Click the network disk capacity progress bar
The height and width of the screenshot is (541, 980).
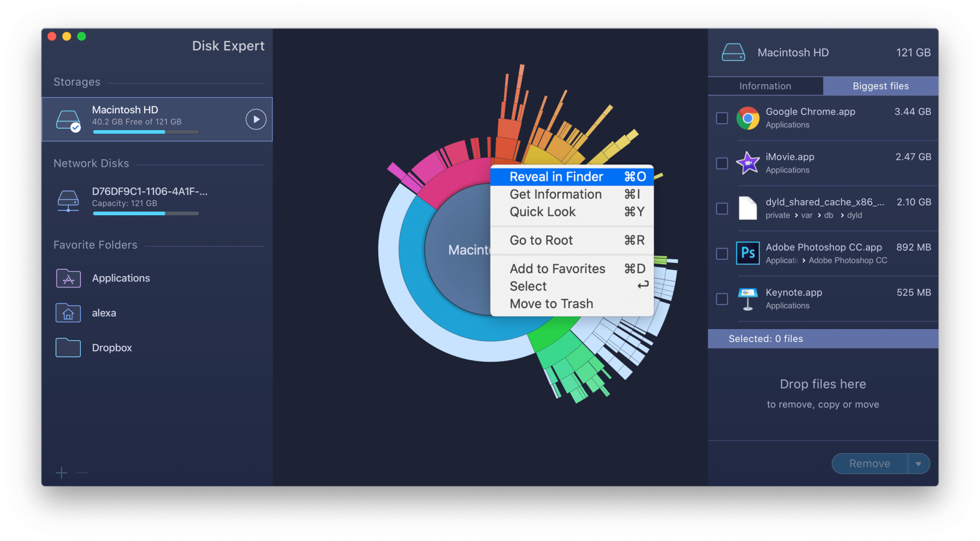click(145, 213)
